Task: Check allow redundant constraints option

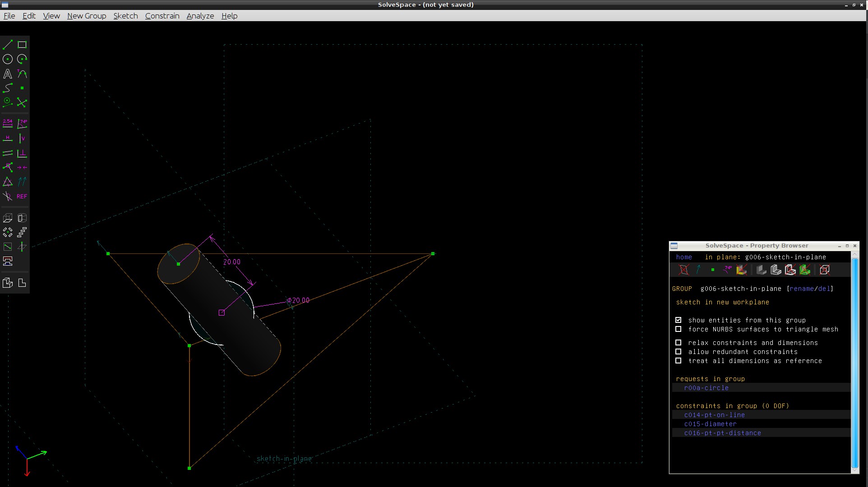Action: coord(678,352)
